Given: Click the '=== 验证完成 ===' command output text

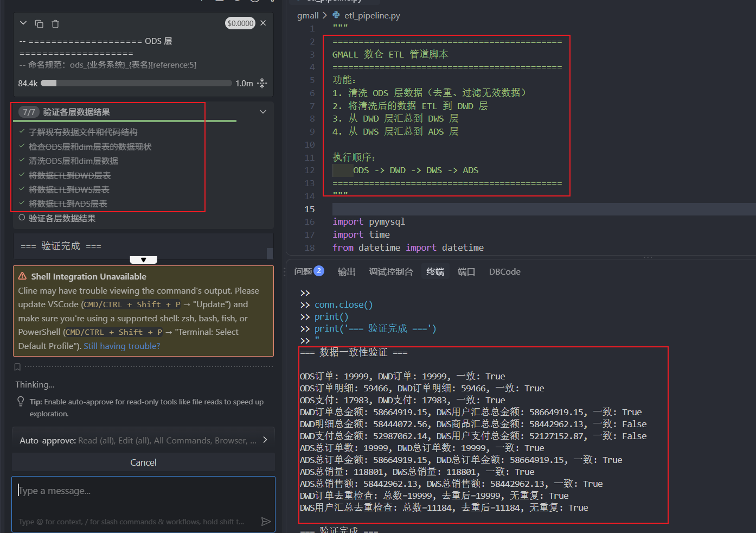Looking at the screenshot, I should coord(61,246).
